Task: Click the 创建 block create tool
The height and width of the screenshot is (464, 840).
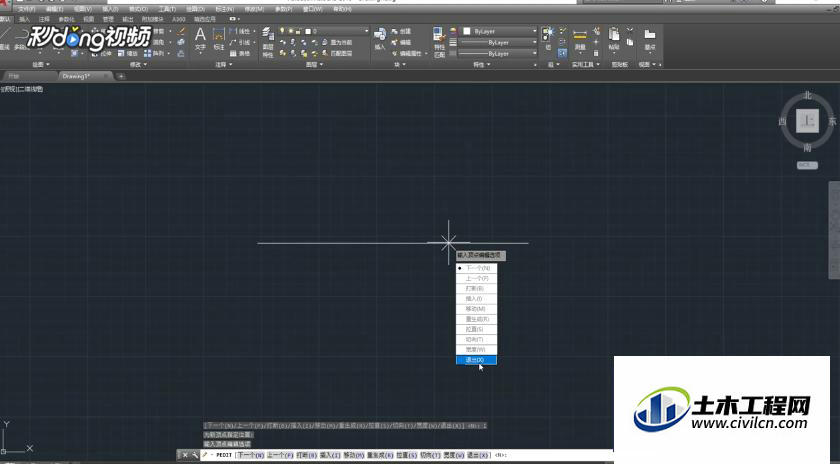Action: 401,32
